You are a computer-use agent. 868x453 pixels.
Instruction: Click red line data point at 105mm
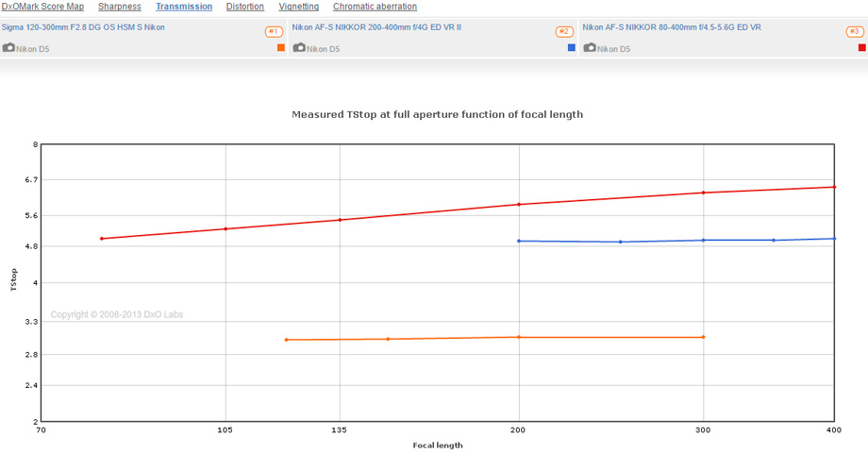225,228
